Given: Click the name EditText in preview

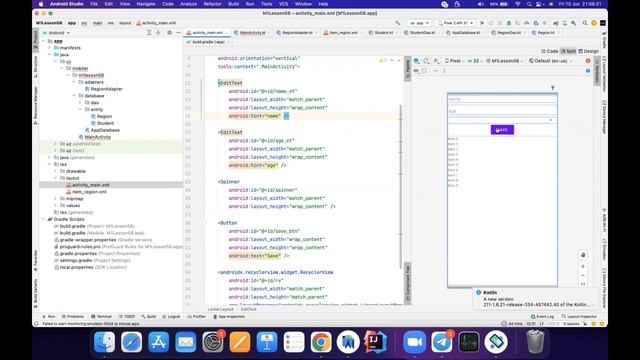Looking at the screenshot, I should click(502, 99).
